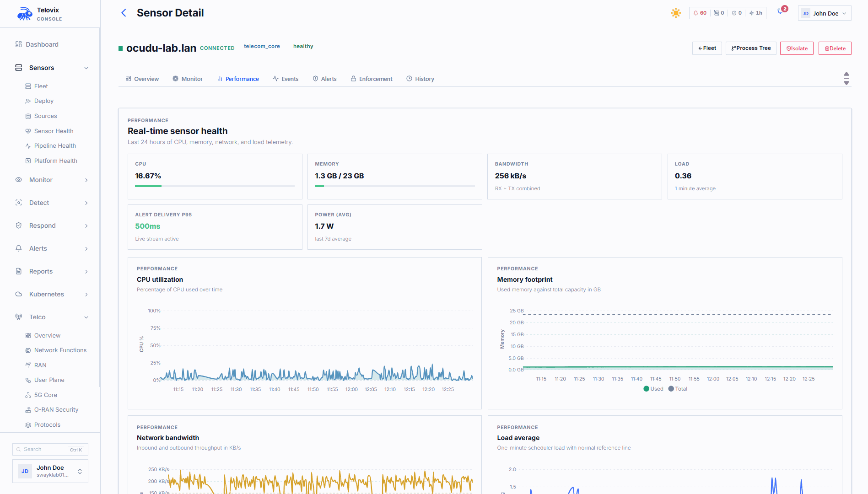Click the 1.7 W power value
Viewport: 868px width, 494px height.
[324, 226]
